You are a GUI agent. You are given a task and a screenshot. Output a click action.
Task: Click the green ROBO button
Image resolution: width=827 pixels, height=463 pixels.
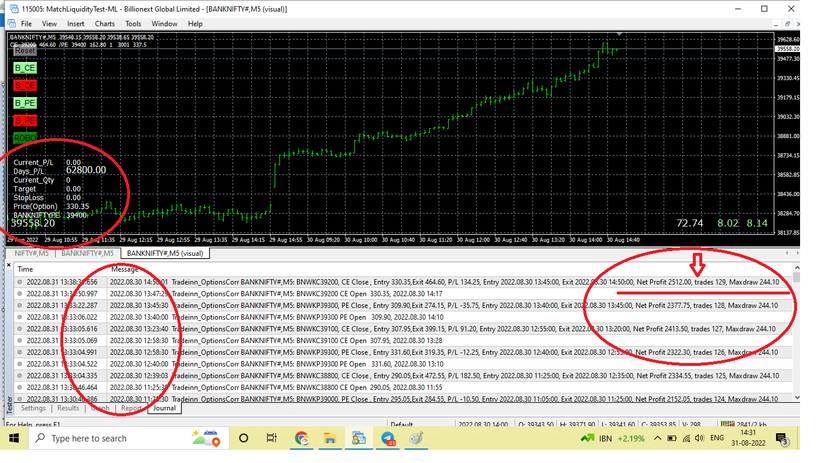[x=25, y=138]
